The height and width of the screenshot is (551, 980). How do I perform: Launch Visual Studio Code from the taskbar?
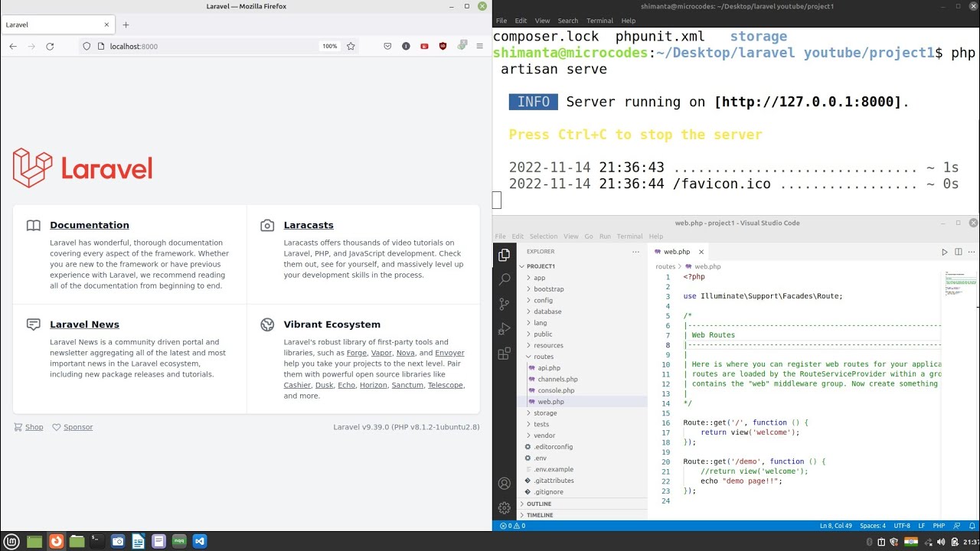pyautogui.click(x=200, y=541)
